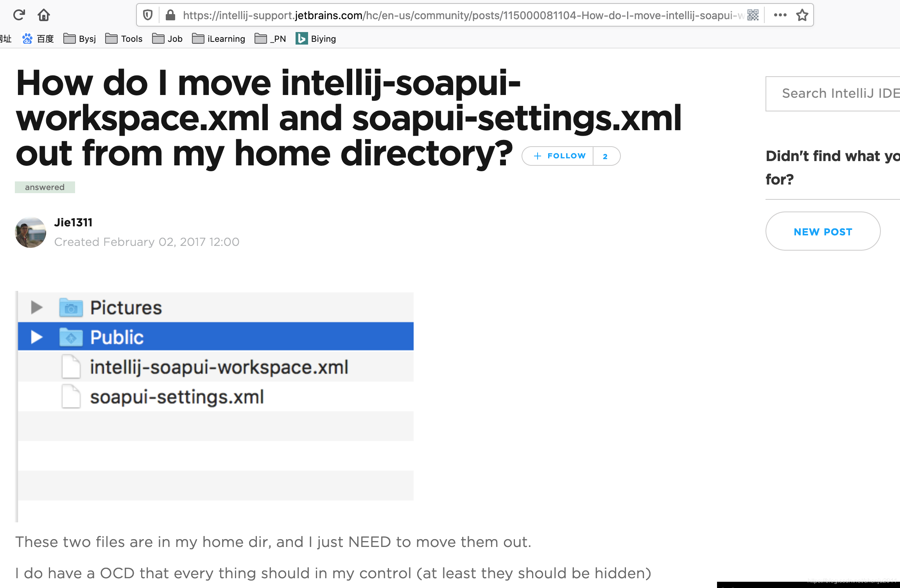The image size is (900, 588).
Task: Open Jie1311's profile
Action: [x=74, y=222]
